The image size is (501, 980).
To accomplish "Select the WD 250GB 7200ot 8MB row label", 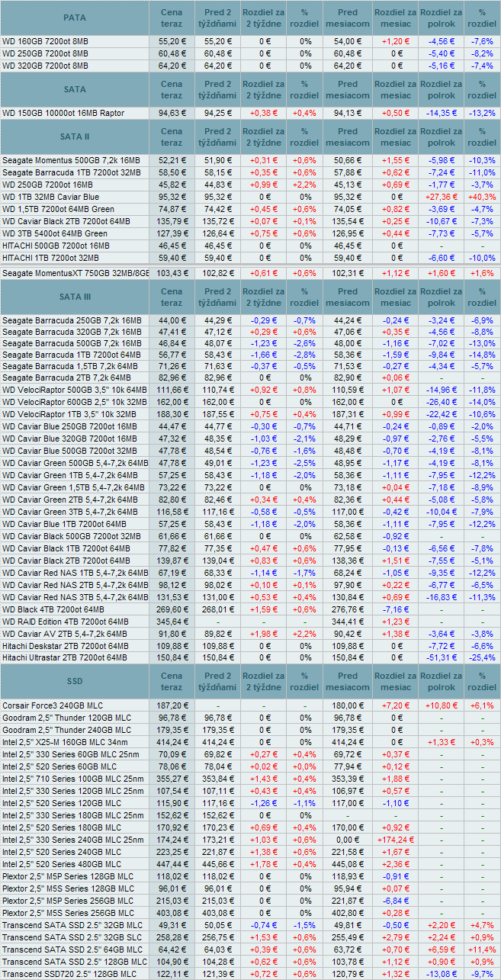I will pos(45,54).
